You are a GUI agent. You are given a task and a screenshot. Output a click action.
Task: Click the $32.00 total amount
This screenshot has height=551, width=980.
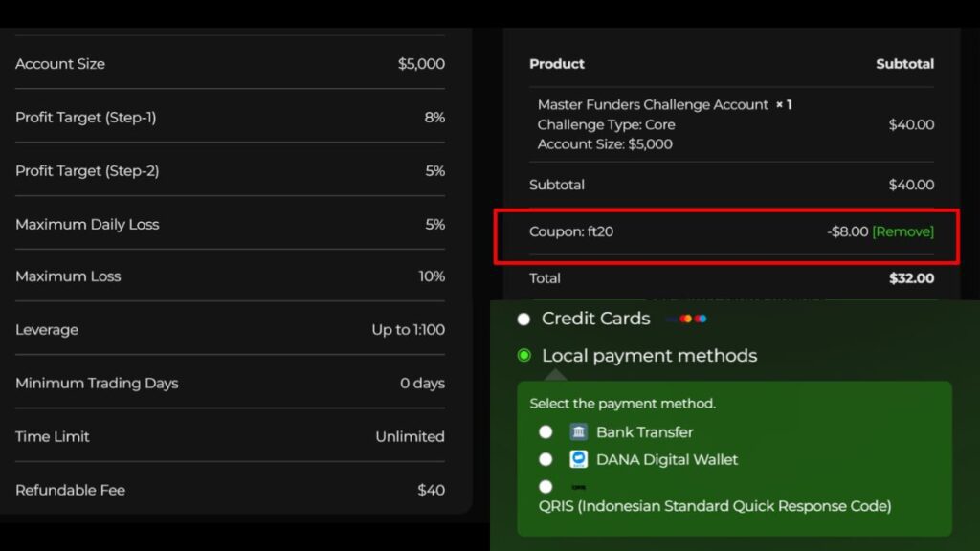point(911,278)
